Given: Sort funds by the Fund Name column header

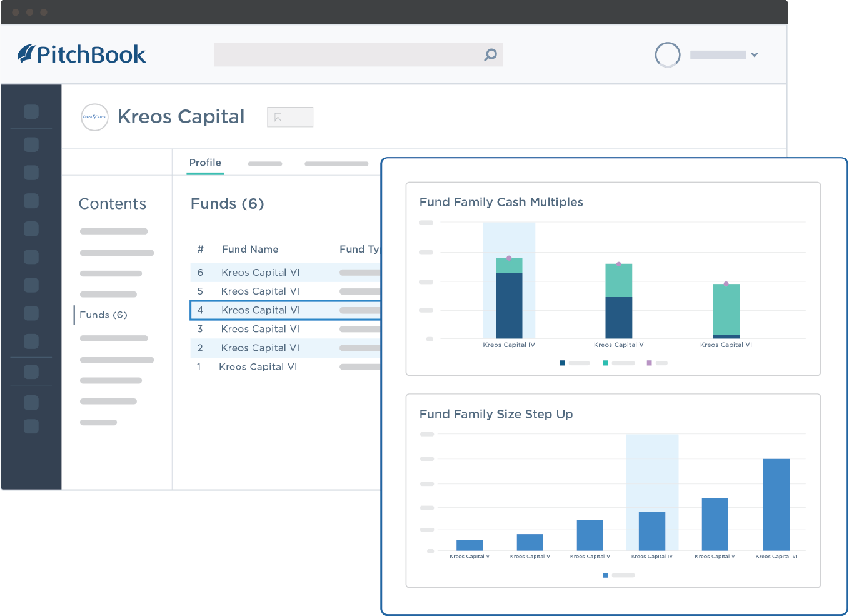Looking at the screenshot, I should (250, 249).
